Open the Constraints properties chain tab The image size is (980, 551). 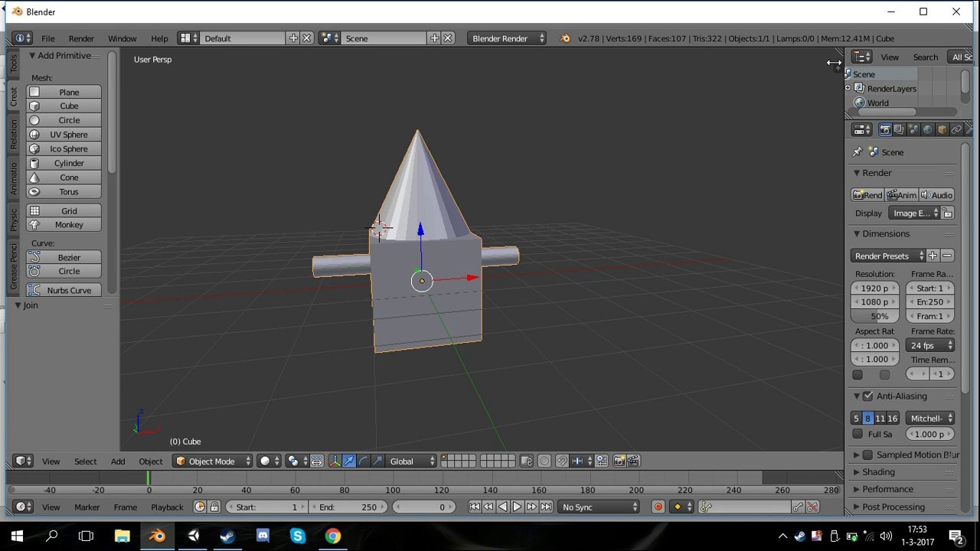tap(956, 130)
